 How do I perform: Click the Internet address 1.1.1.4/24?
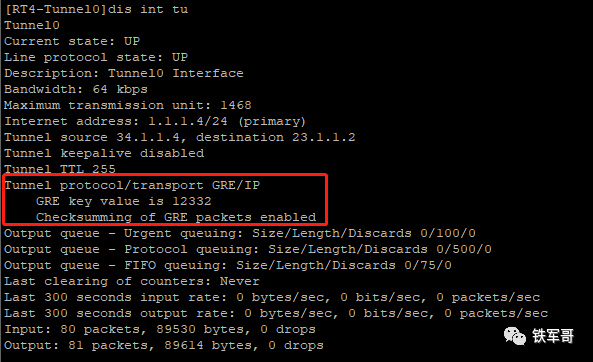(x=188, y=121)
